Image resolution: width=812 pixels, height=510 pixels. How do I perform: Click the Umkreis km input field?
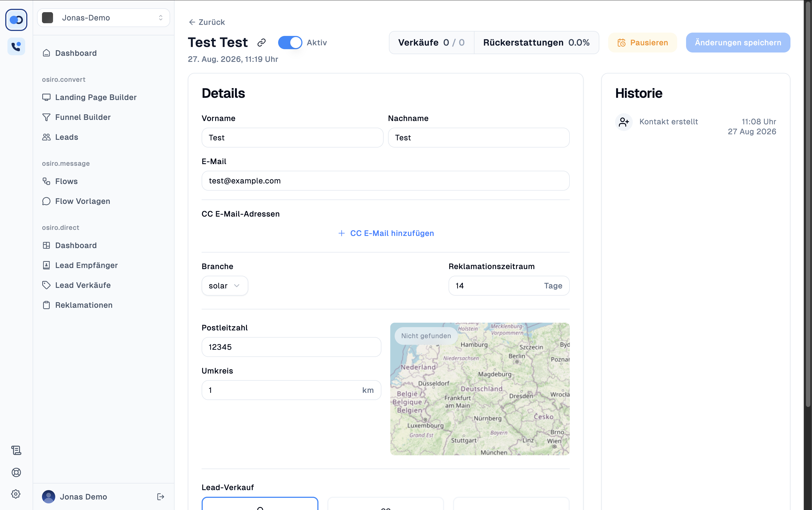[x=291, y=390]
